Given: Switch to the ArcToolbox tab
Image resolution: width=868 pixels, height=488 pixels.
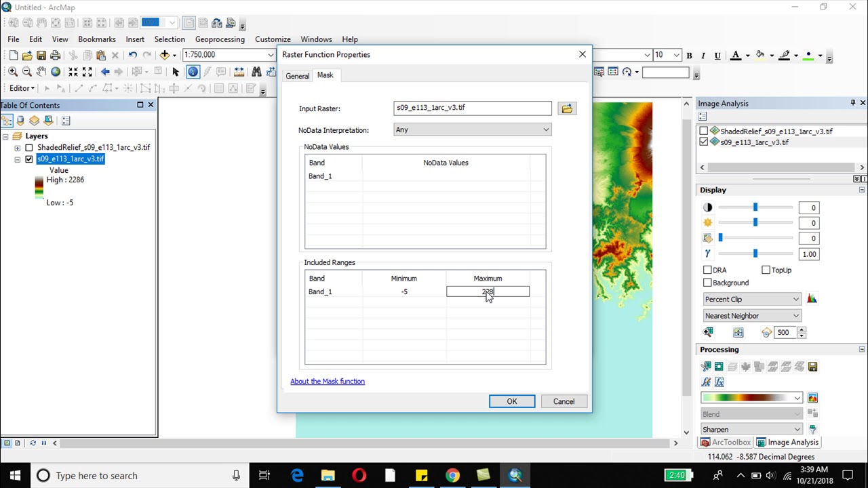Looking at the screenshot, I should click(x=726, y=443).
